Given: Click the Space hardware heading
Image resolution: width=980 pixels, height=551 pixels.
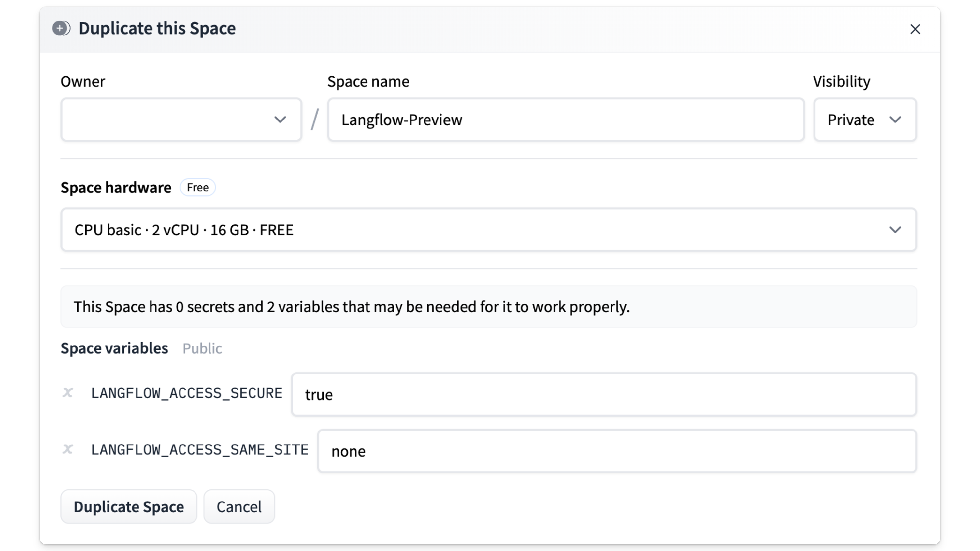Looking at the screenshot, I should point(116,188).
